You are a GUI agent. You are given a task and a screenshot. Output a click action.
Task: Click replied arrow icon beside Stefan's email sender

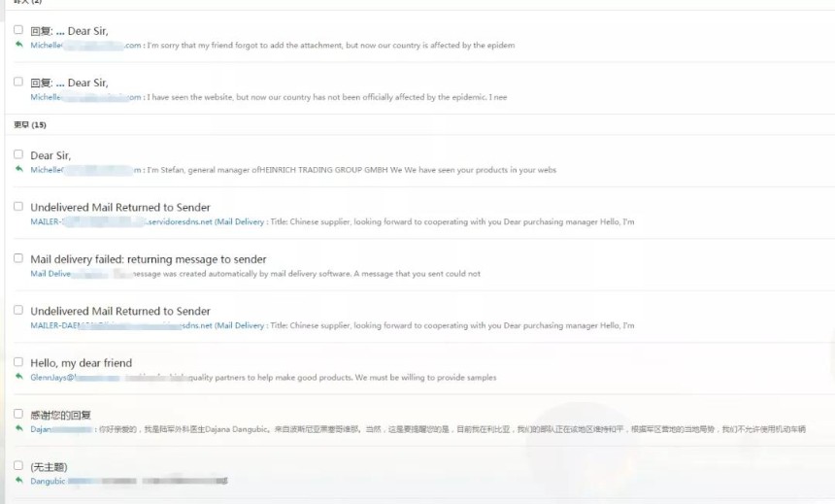[x=18, y=169]
